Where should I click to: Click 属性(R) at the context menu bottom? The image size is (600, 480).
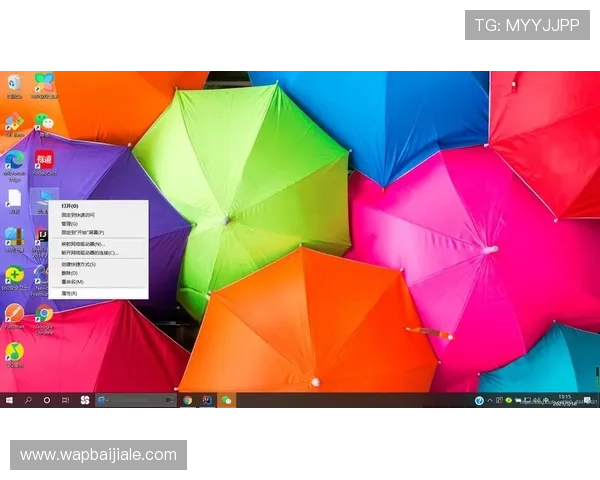(70, 293)
